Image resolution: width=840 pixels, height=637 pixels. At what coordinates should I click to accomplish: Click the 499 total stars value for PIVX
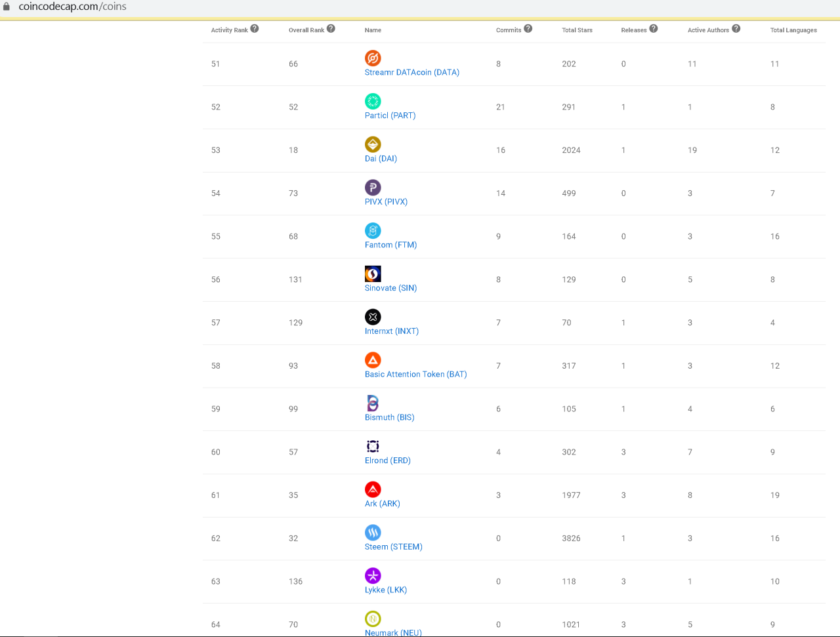(x=569, y=194)
